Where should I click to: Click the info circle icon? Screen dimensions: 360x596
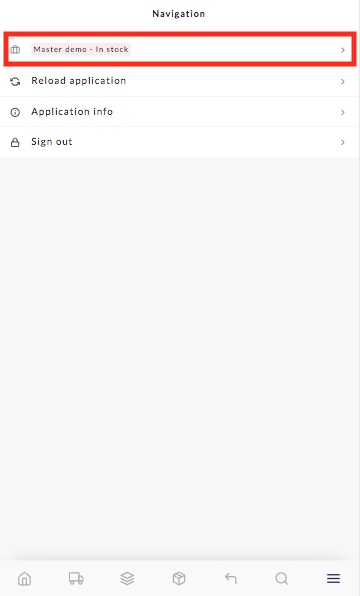(15, 112)
